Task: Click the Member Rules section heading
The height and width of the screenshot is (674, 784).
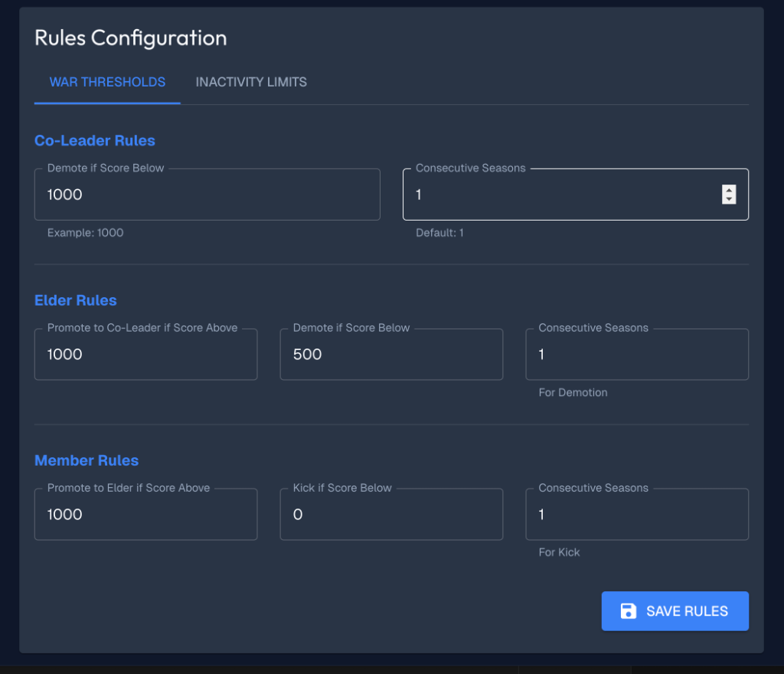Action: point(87,460)
